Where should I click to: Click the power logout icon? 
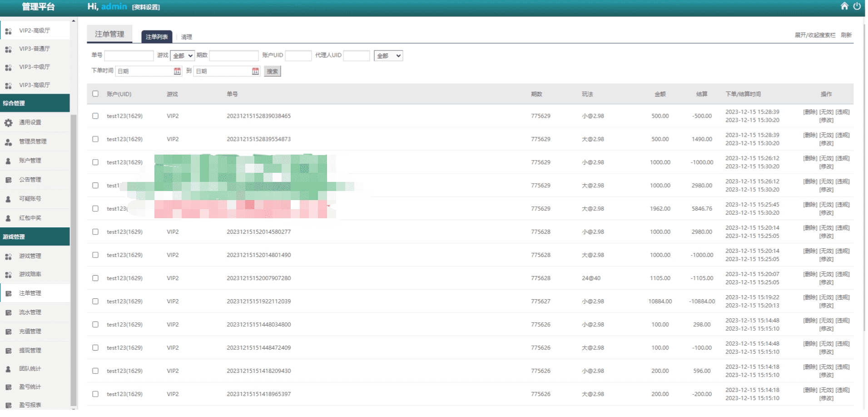coord(857,6)
